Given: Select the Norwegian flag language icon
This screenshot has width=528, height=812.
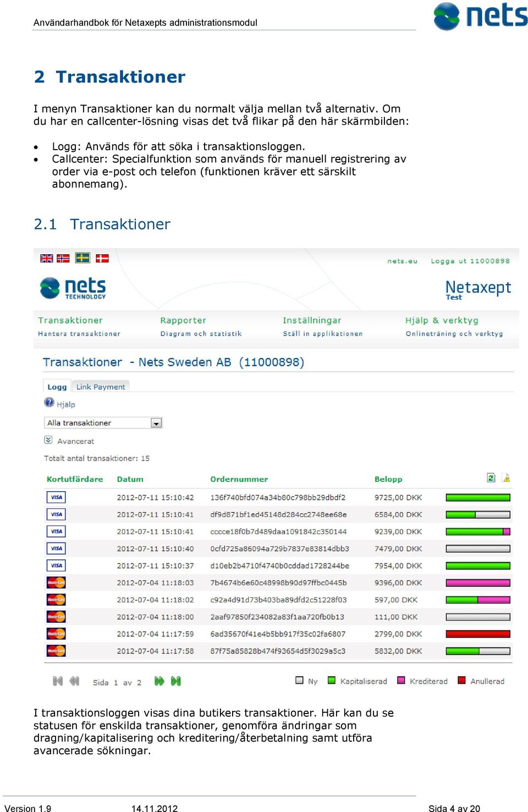Looking at the screenshot, I should coord(63,258).
